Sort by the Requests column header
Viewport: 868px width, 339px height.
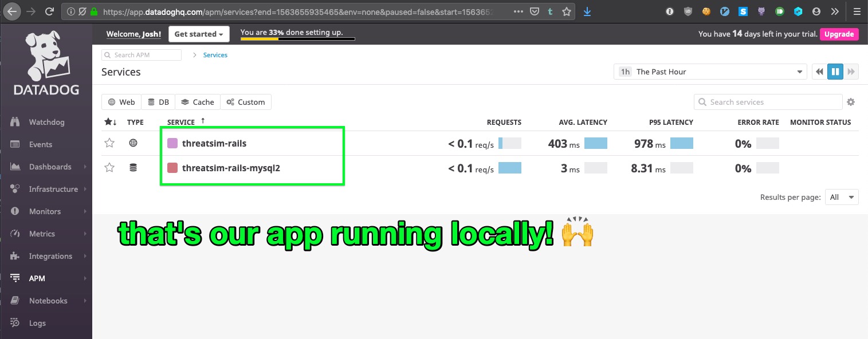504,122
